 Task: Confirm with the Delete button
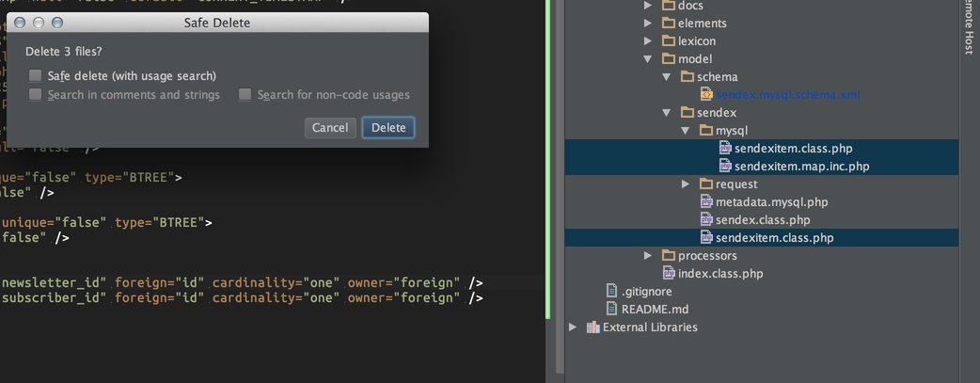point(387,128)
